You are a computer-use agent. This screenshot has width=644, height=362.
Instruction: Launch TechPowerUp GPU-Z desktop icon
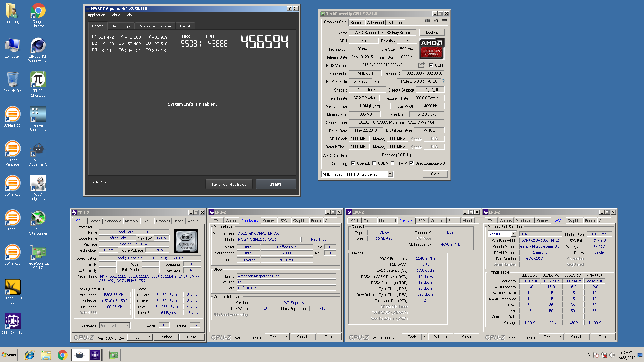38,257
